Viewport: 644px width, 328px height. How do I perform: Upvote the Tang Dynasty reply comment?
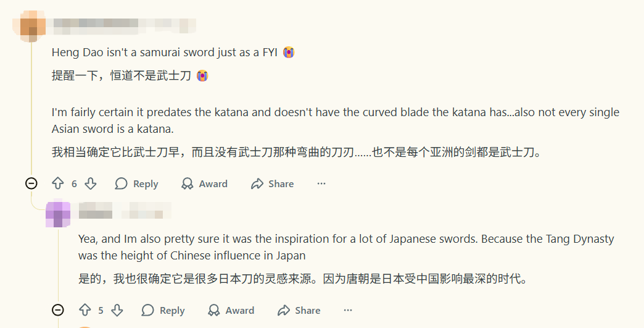(85, 310)
